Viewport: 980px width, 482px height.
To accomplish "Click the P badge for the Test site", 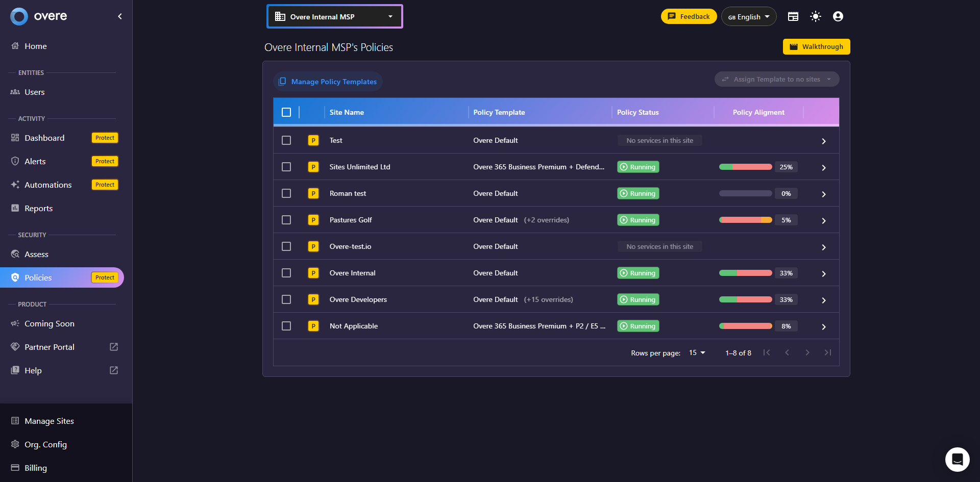I will coord(313,140).
